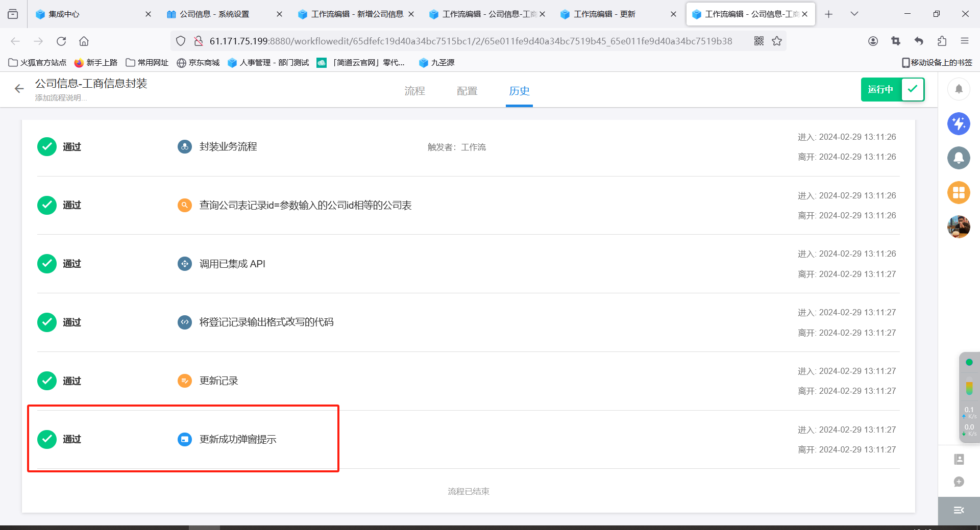The height and width of the screenshot is (530, 980).
Task: Switch to the 工作流编辑 - 新增公司信息 browser tab
Action: pos(356,14)
